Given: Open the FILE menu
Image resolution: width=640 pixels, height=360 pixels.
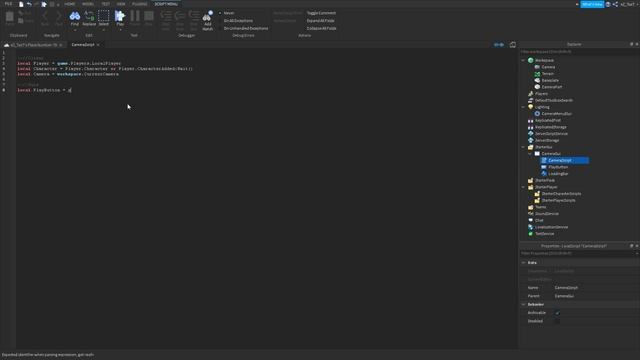Looking at the screenshot, I should (x=8, y=4).
